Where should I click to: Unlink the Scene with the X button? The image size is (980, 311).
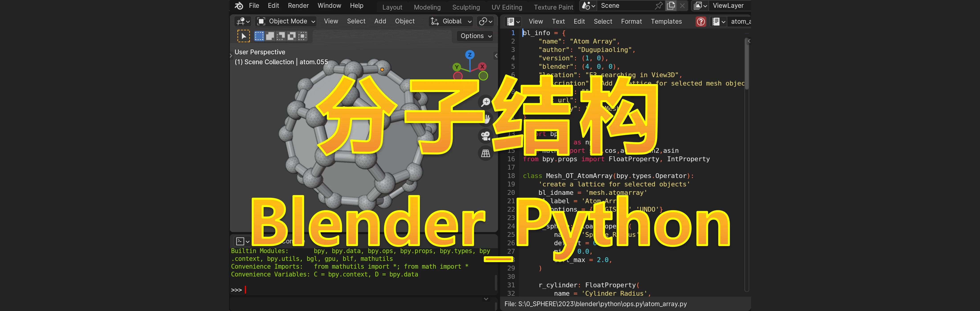pyautogui.click(x=682, y=5)
